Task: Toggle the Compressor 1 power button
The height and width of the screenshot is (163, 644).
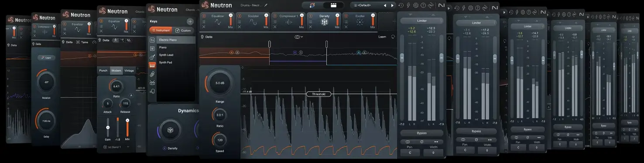Action: (x=275, y=15)
